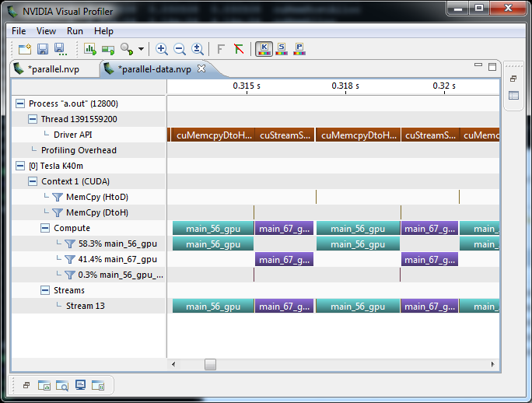Viewport: 532px width, 403px height.
Task: Click filter icon on MemCpy (HtoD) row
Action: tap(58, 197)
